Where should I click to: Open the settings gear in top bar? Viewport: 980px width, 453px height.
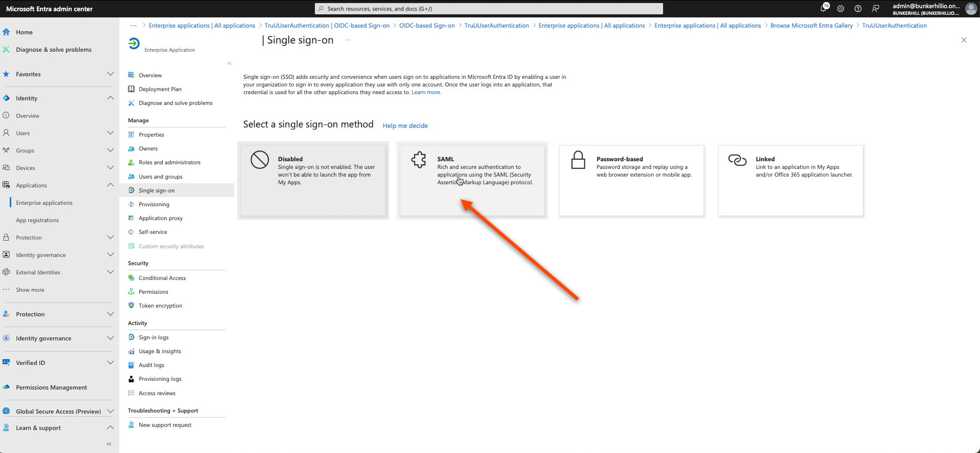(x=841, y=9)
